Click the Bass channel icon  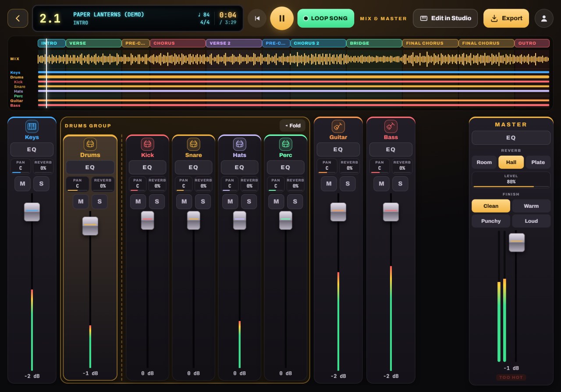[391, 127]
